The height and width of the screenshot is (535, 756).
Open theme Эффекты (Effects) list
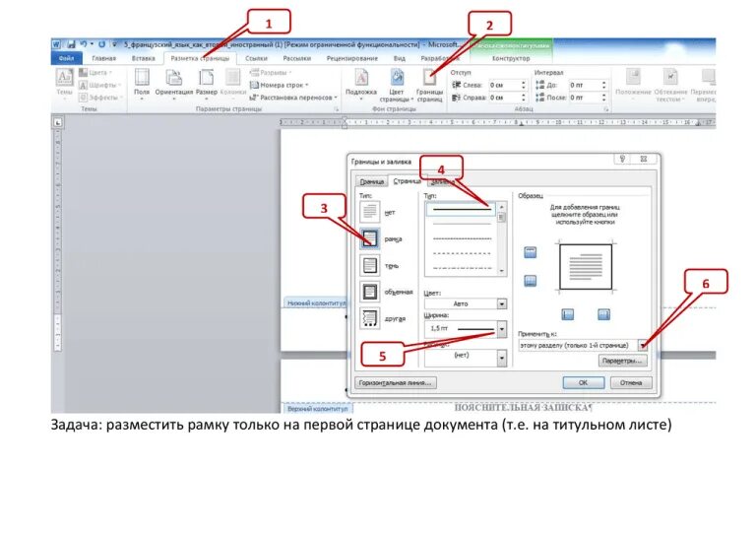click(x=98, y=98)
